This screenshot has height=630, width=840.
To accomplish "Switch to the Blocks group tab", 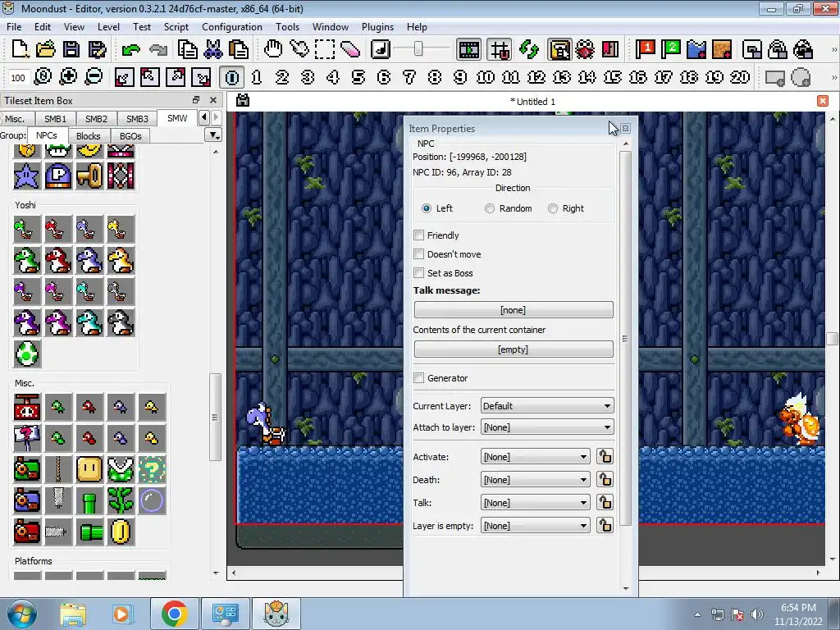I will [88, 136].
